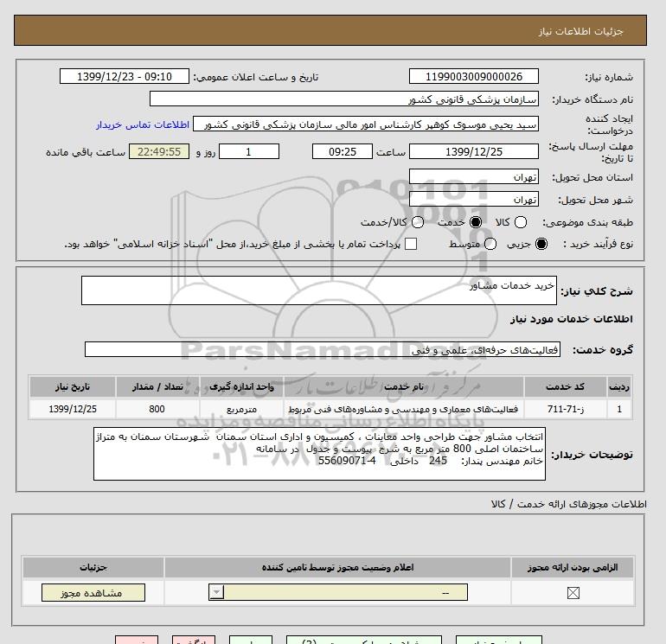Click the واحد اندازه گیری column header
Screen dimensions: 666x644
[241, 386]
